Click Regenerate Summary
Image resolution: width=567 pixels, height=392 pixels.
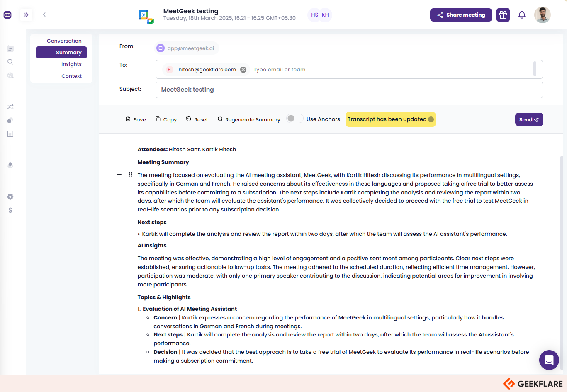click(249, 119)
